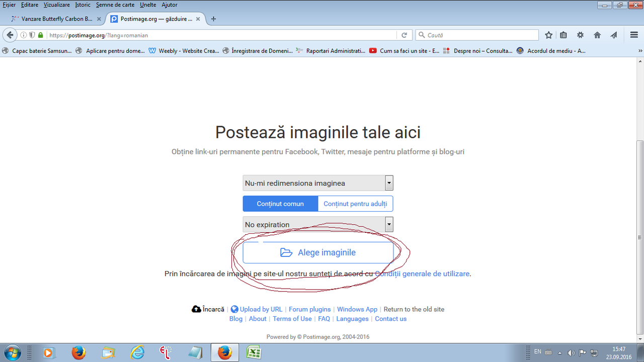Click the Încarcă link
The image size is (644, 362).
pos(213,309)
